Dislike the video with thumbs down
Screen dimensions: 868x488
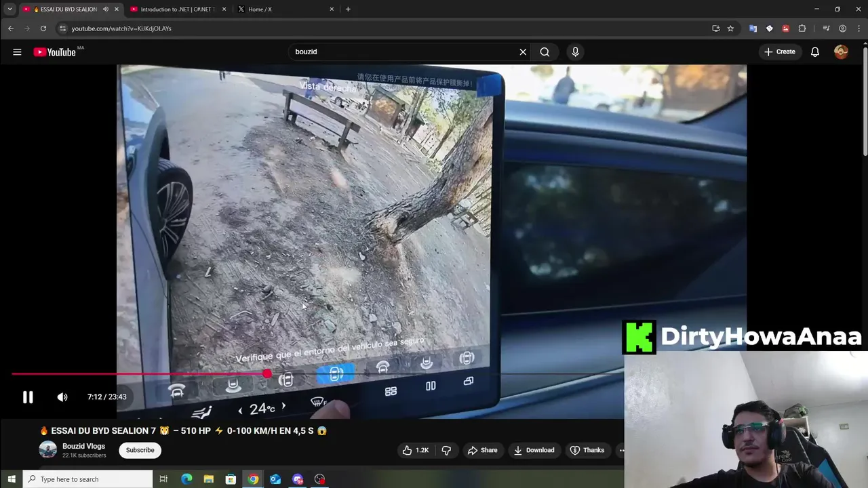(x=446, y=450)
